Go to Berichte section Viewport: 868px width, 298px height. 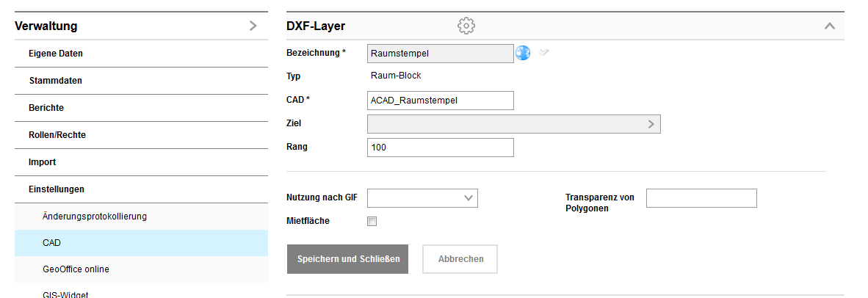[x=46, y=108]
